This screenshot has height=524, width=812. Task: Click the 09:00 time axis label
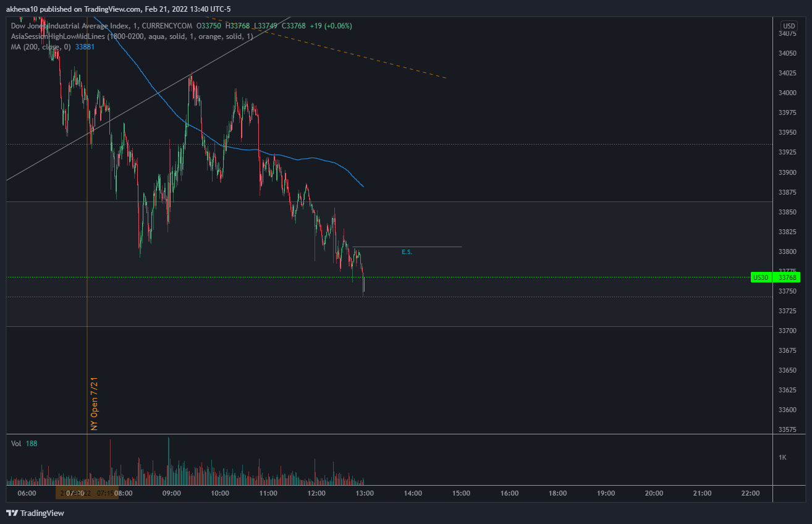tap(171, 493)
